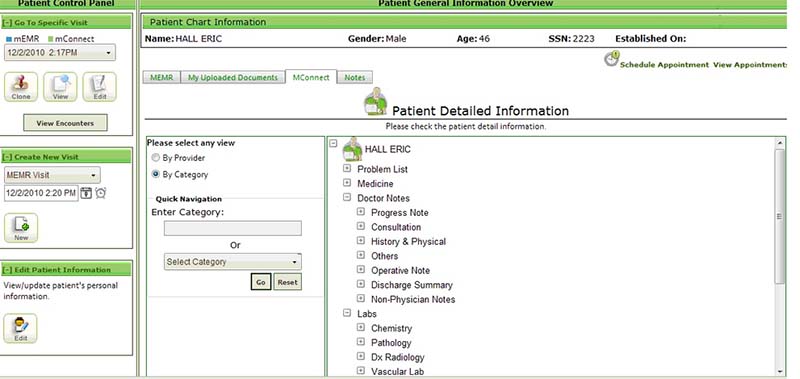The image size is (800, 379).
Task: Click the Clone visit icon
Action: (21, 87)
